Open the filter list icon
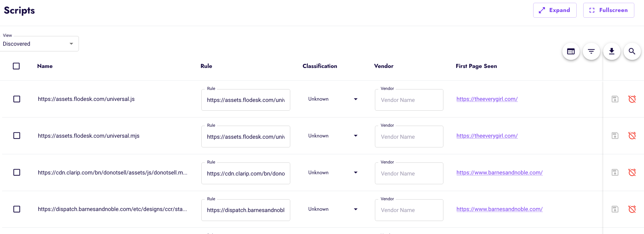644x234 pixels. [x=591, y=51]
